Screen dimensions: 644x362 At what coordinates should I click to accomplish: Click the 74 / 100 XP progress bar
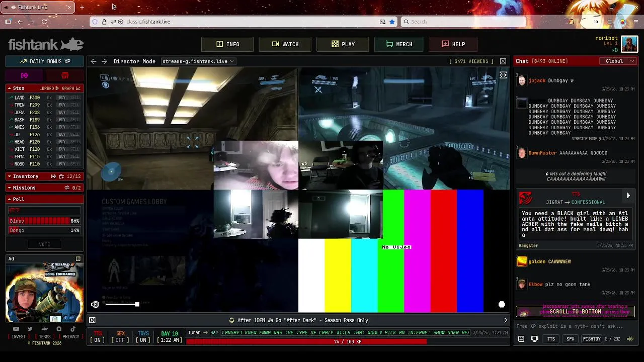[x=347, y=342]
